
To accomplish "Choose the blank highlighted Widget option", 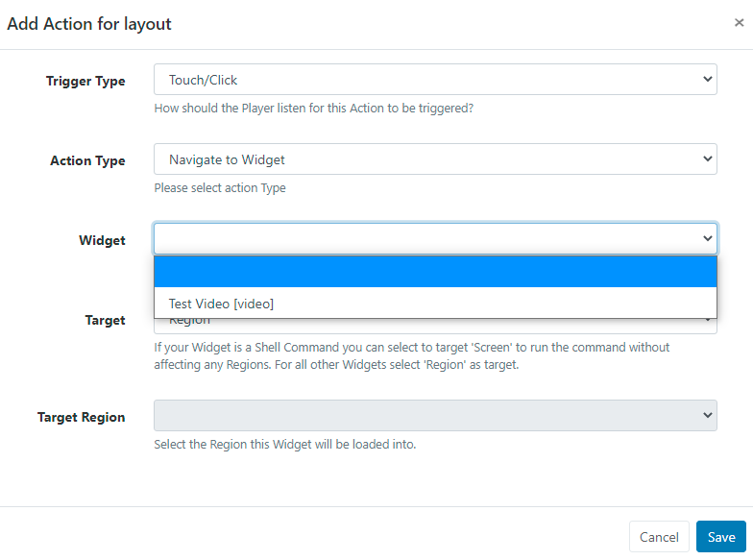I will (x=435, y=273).
